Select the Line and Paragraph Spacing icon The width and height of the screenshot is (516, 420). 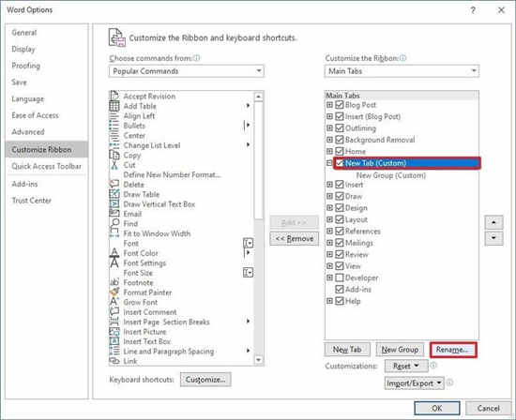[x=114, y=351]
